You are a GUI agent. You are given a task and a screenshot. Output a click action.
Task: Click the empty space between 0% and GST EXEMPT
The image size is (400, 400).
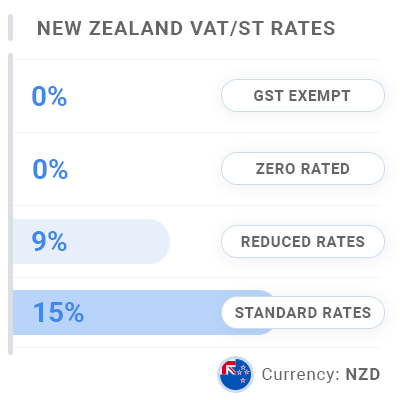click(x=143, y=96)
